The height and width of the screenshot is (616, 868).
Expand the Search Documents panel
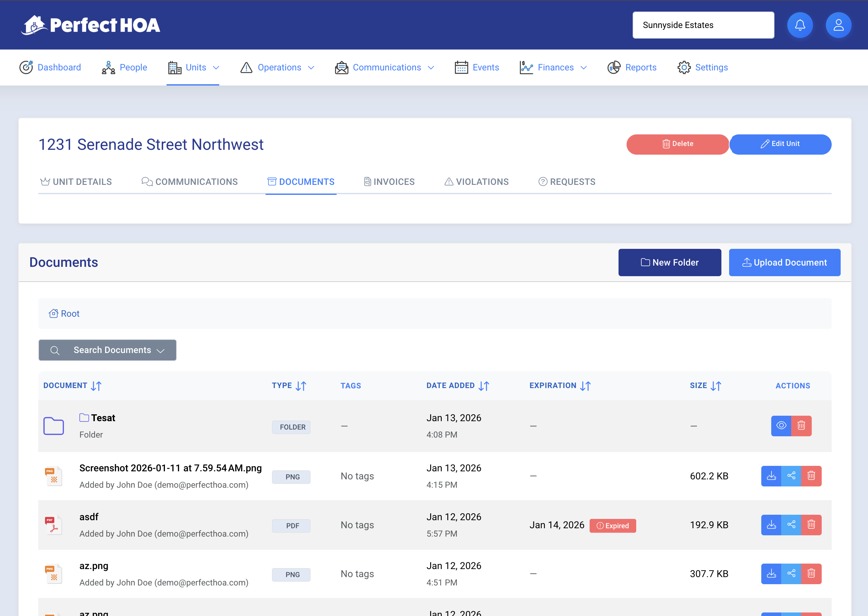[x=107, y=350]
